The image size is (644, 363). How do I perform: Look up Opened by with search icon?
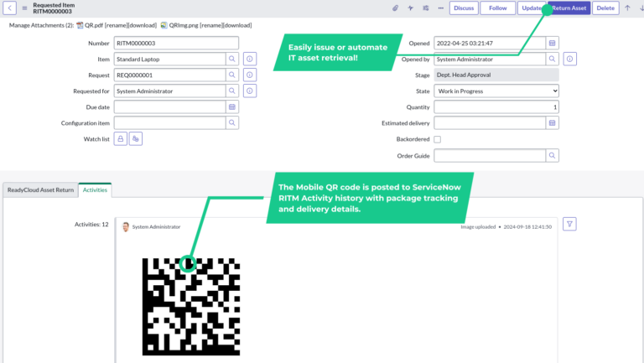coord(553,59)
